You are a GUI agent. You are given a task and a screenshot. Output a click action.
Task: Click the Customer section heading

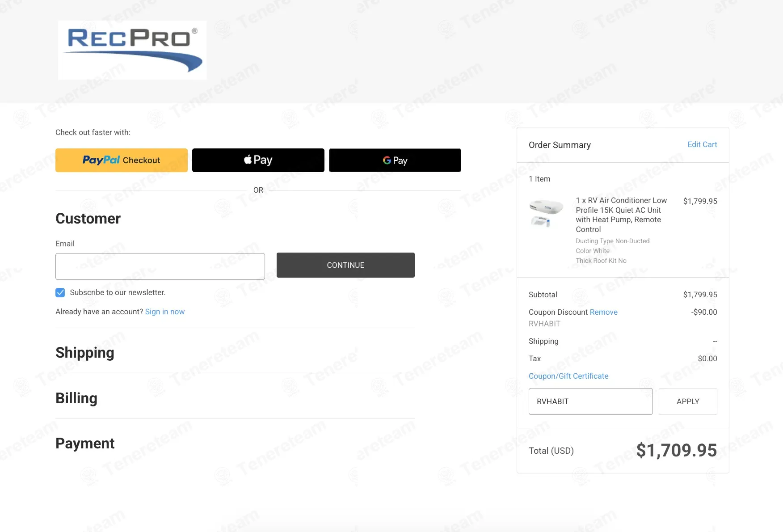click(88, 219)
